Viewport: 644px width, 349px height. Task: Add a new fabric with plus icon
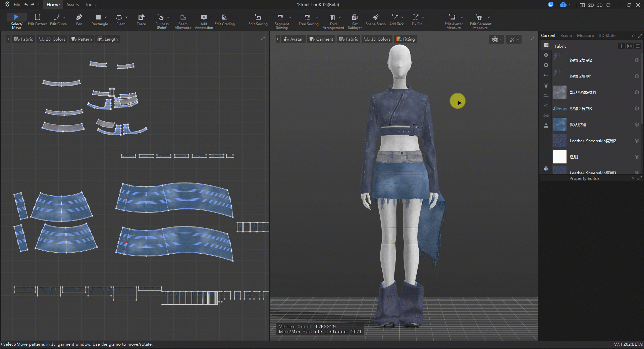click(621, 46)
